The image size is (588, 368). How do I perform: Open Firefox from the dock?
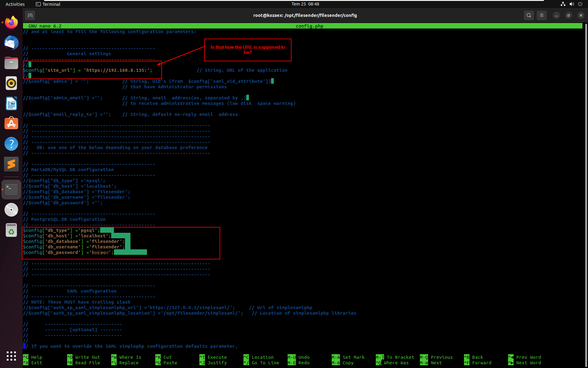point(11,22)
